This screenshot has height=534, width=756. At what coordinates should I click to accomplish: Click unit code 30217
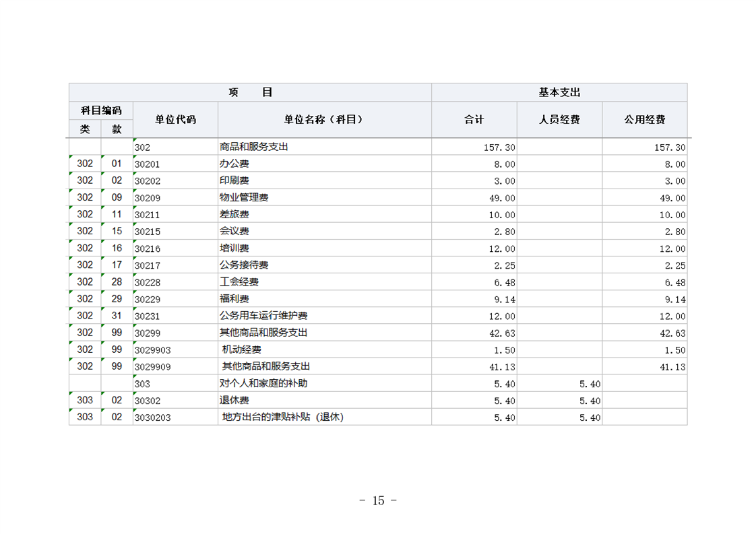tap(147, 265)
